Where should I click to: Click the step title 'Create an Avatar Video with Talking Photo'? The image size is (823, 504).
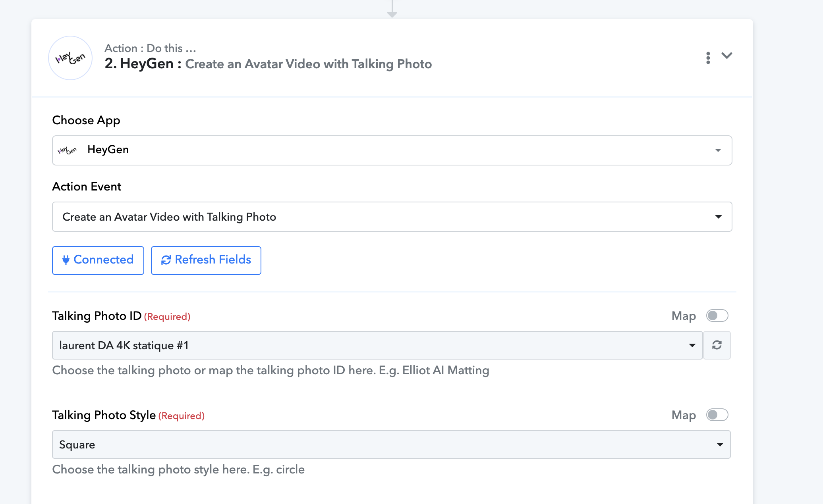coord(309,64)
